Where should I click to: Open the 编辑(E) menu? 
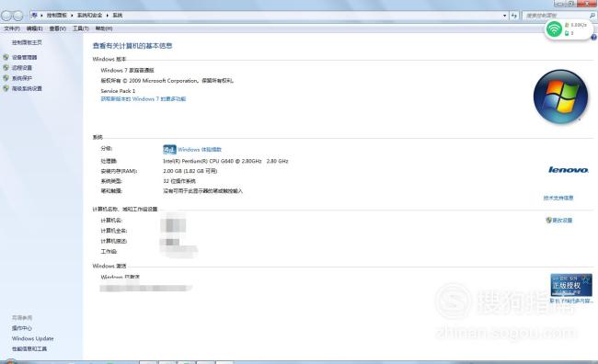point(34,28)
